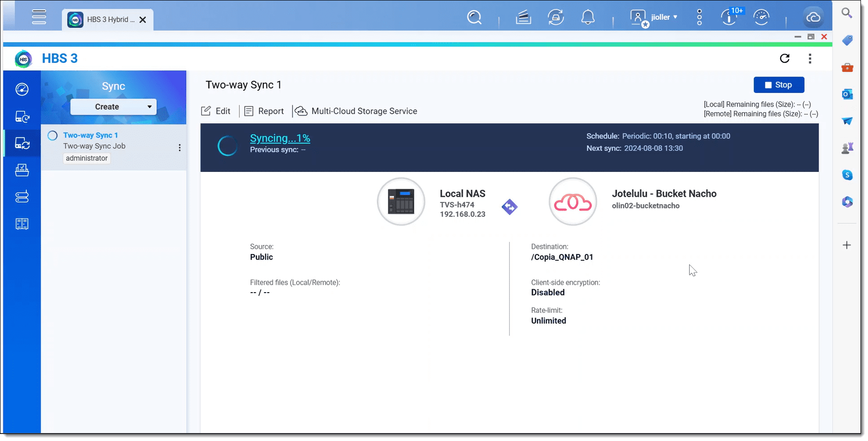This screenshot has width=868, height=441.
Task: Open the QTS search magnifier
Action: [474, 18]
